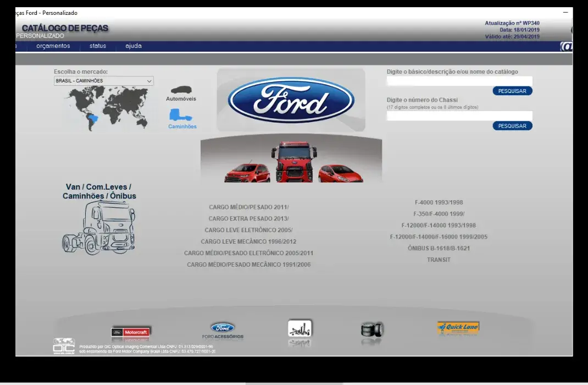Click the CATÁLOGO DE PEÇAS title
Image resolution: width=588 pixels, height=385 pixels.
pyautogui.click(x=65, y=28)
